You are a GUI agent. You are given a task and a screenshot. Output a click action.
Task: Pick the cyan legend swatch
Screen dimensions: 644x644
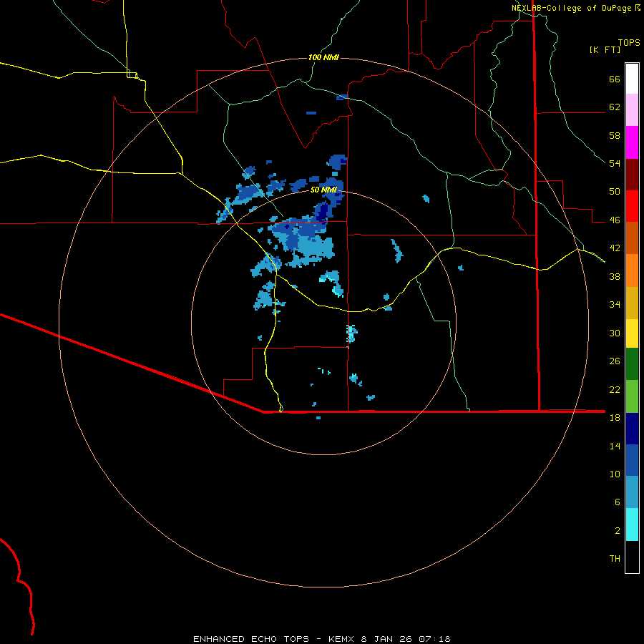(632, 525)
